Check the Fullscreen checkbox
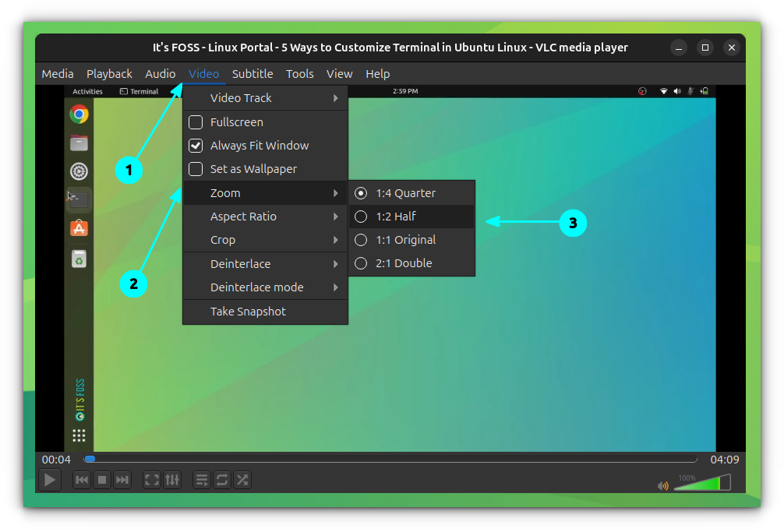The width and height of the screenshot is (784, 532). [196, 122]
